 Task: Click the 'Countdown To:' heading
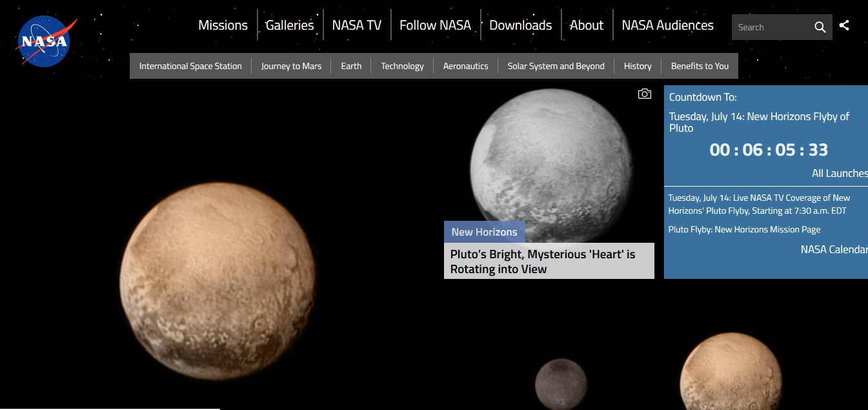pyautogui.click(x=703, y=97)
